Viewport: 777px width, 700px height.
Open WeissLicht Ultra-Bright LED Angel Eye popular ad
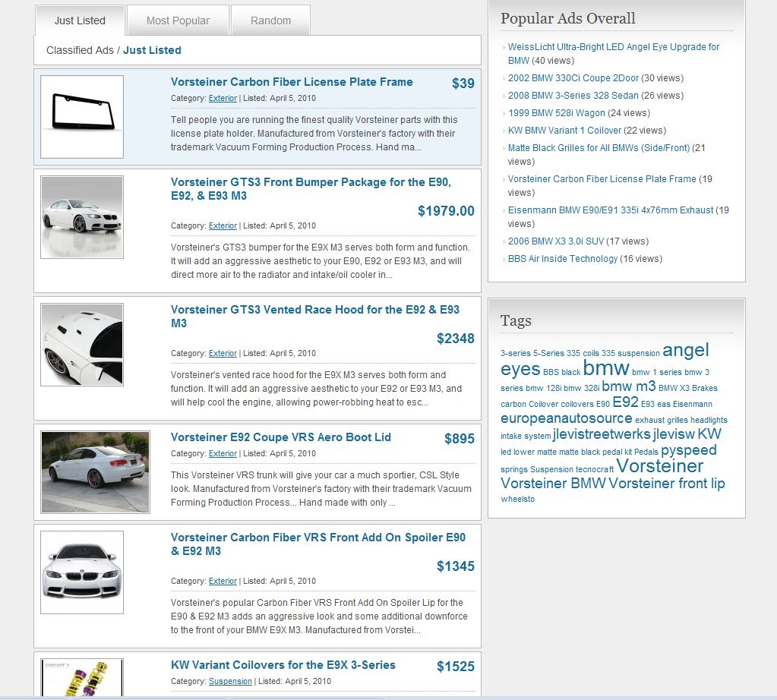(x=614, y=53)
